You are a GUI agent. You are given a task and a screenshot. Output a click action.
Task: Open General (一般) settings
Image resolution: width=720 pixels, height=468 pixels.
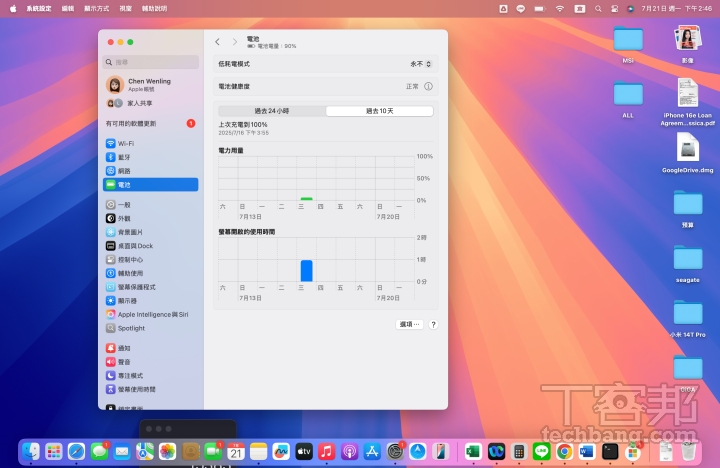[x=151, y=205]
